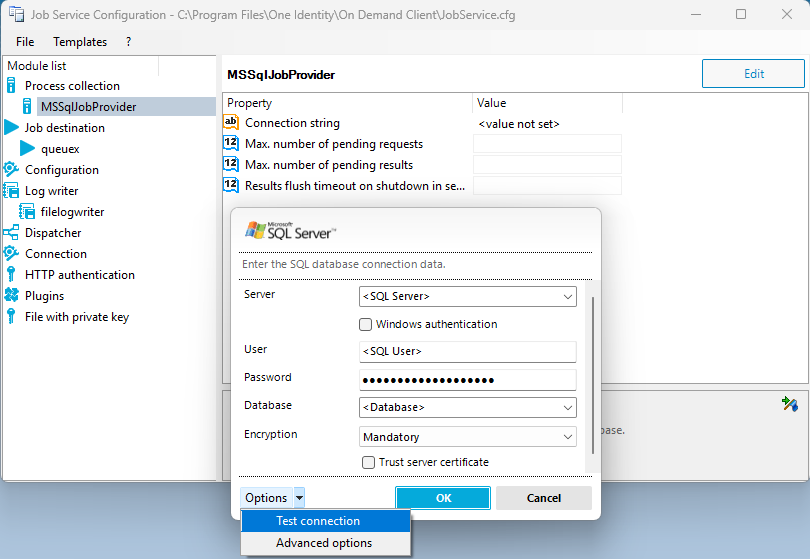Select filelogwriter in the module list
The height and width of the screenshot is (559, 810).
[72, 212]
